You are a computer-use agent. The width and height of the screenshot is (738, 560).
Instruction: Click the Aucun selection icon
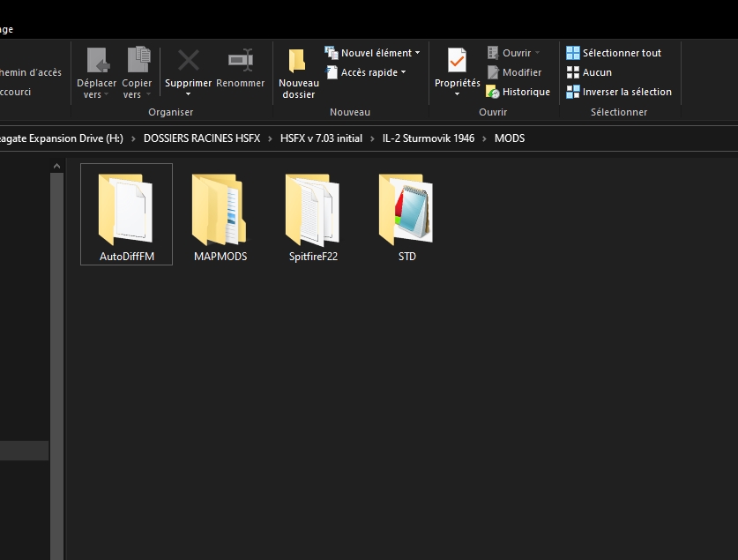coord(573,72)
